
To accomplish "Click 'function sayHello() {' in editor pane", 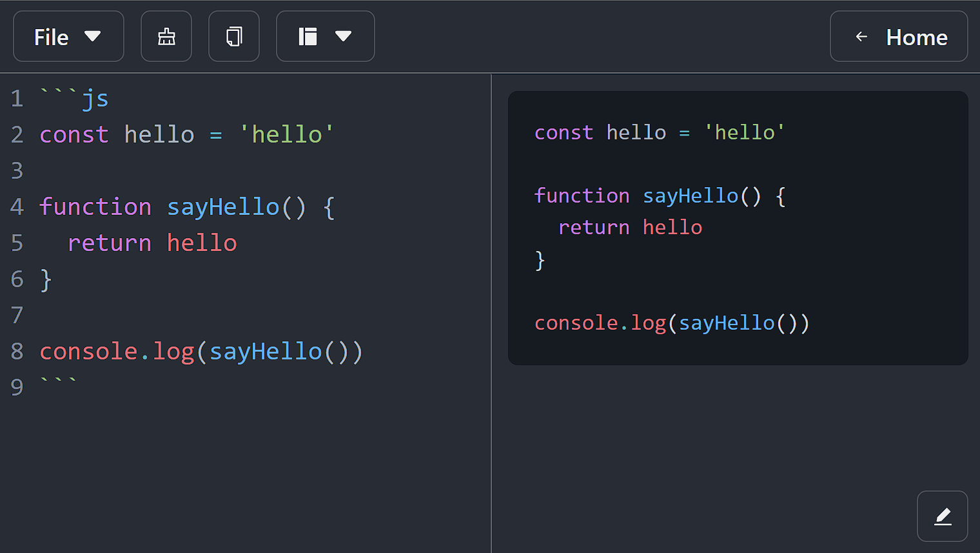I will [x=188, y=207].
